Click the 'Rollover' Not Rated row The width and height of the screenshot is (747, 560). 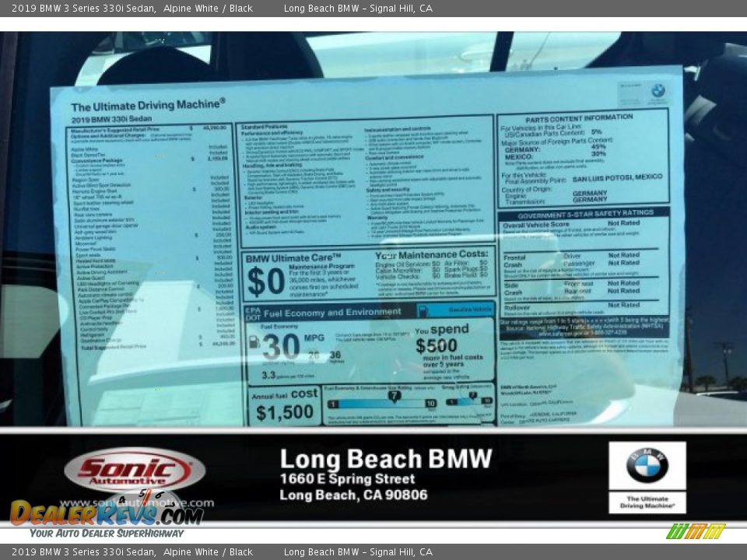[572, 306]
